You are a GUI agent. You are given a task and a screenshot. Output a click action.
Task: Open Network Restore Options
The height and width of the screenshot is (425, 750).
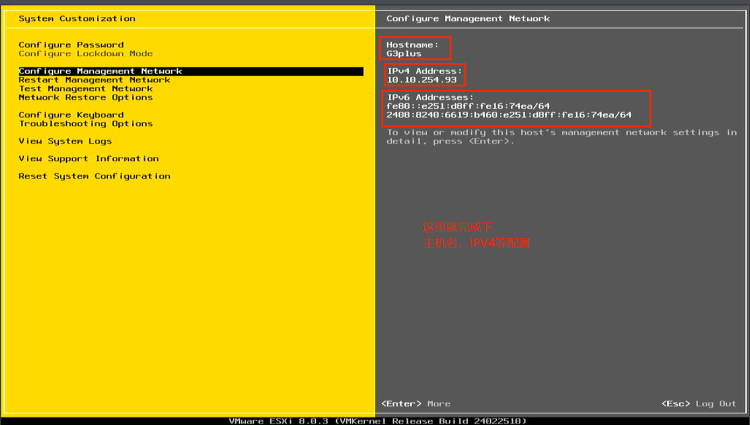point(86,98)
